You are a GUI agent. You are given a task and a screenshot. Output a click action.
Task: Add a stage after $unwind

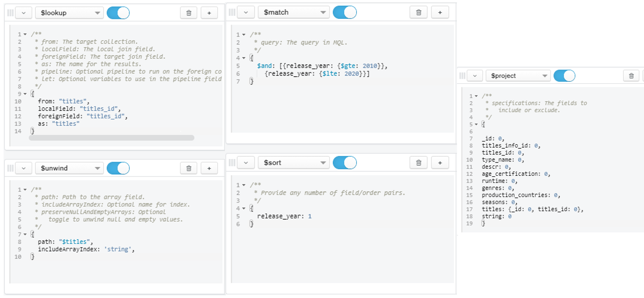coord(209,168)
